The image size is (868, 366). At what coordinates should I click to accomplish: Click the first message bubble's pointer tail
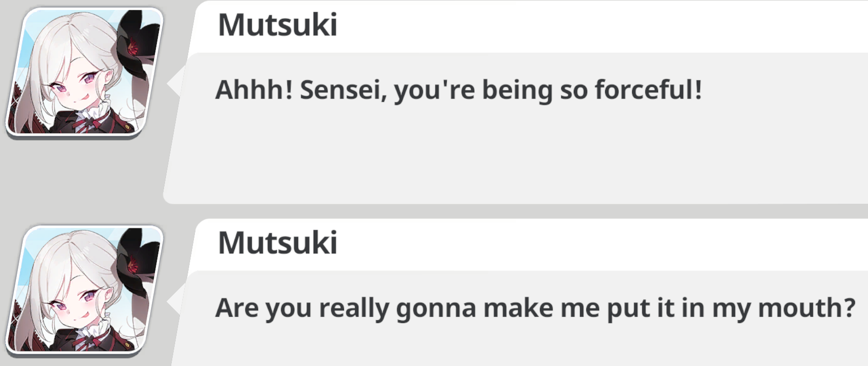[x=176, y=83]
